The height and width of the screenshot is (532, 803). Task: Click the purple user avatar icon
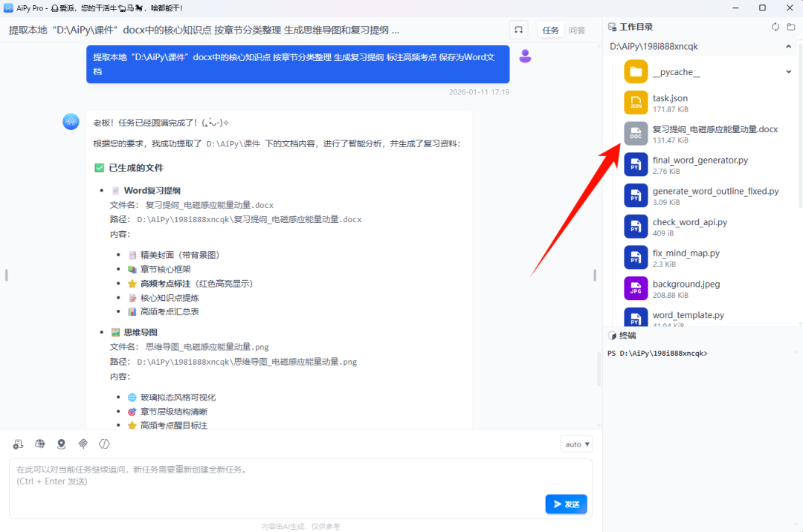525,56
